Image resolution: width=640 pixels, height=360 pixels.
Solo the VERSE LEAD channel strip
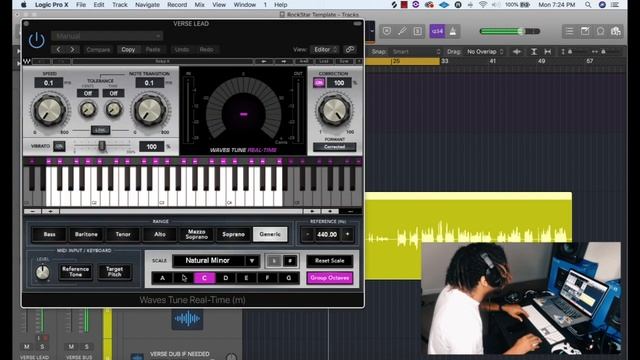click(42, 347)
